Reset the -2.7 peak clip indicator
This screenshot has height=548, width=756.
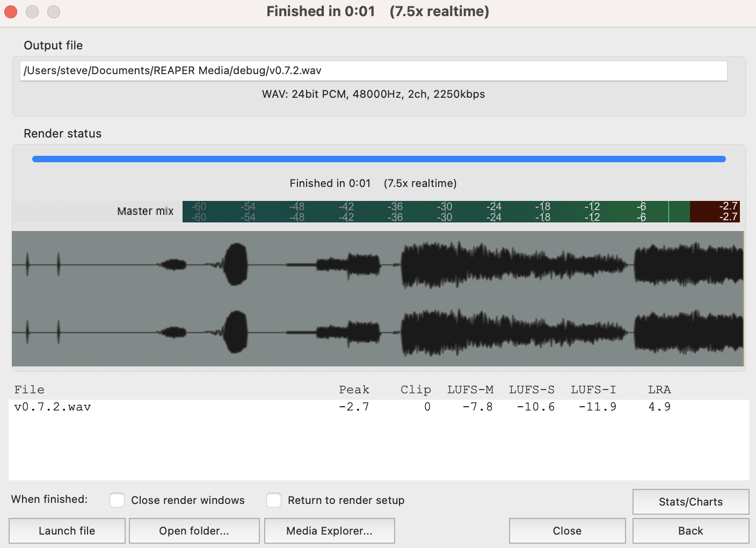point(715,211)
